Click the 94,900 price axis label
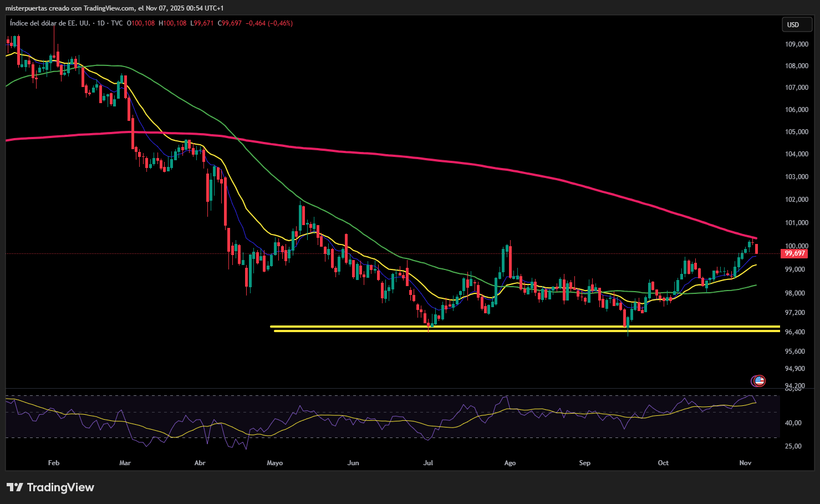The width and height of the screenshot is (820, 504). tap(795, 369)
